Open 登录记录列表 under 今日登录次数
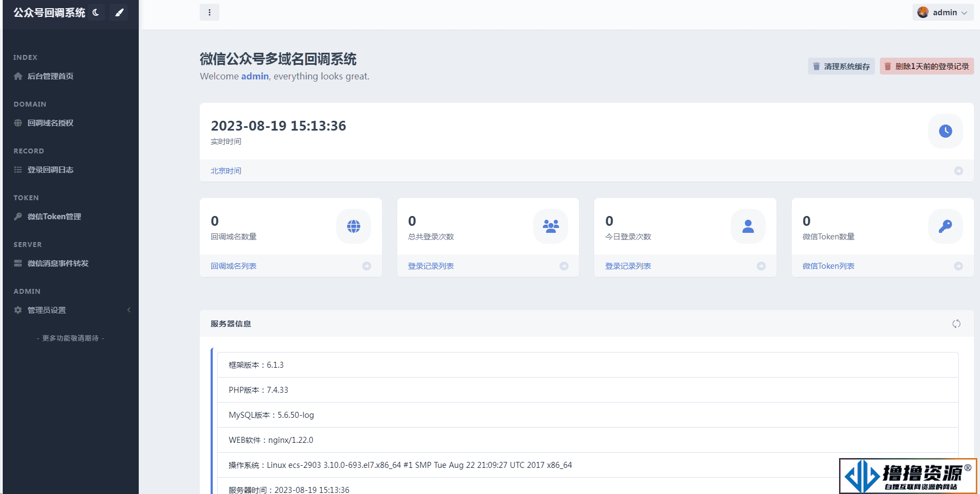Screen dimensions: 980x494 click(628, 266)
